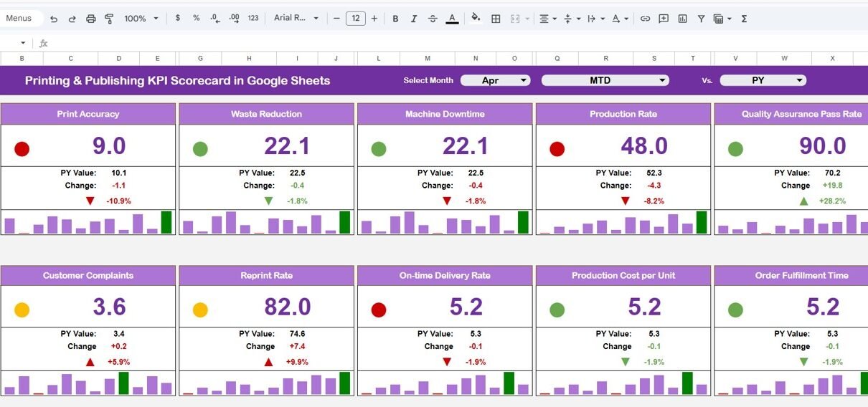Click the Undo icon in toolbar
Viewport: 868px width, 407px height.
coord(53,19)
